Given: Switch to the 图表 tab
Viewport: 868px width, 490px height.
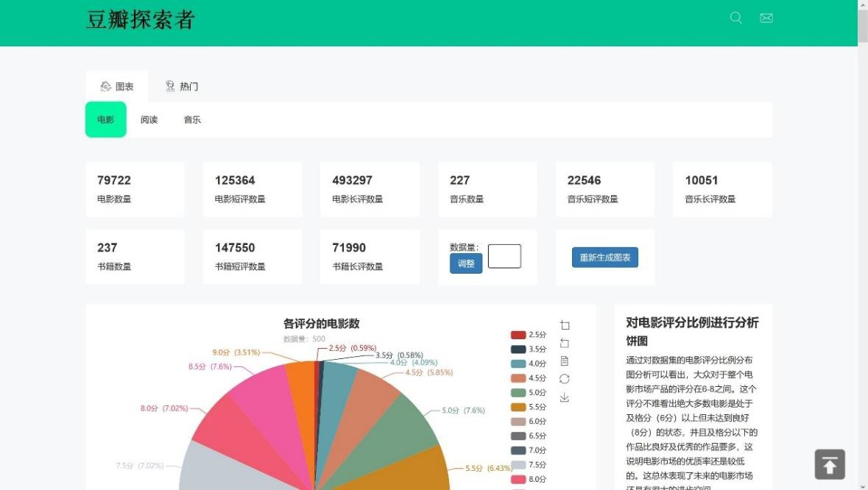Looking at the screenshot, I should click(117, 86).
